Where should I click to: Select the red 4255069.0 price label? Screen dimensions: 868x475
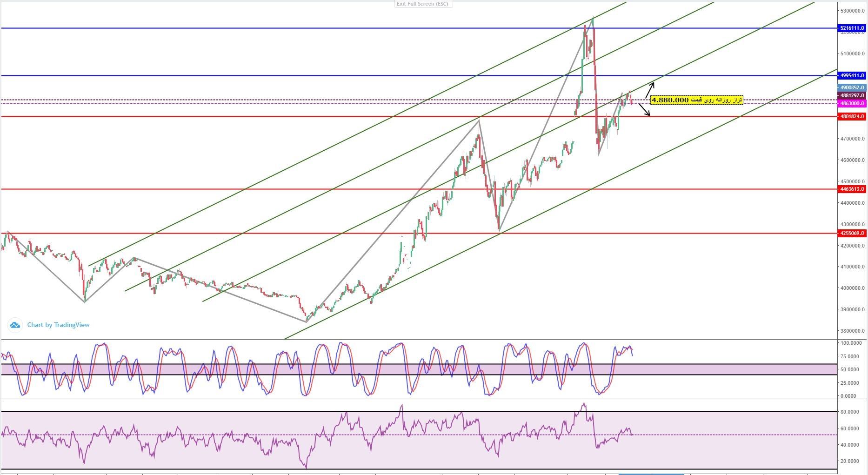[852, 233]
